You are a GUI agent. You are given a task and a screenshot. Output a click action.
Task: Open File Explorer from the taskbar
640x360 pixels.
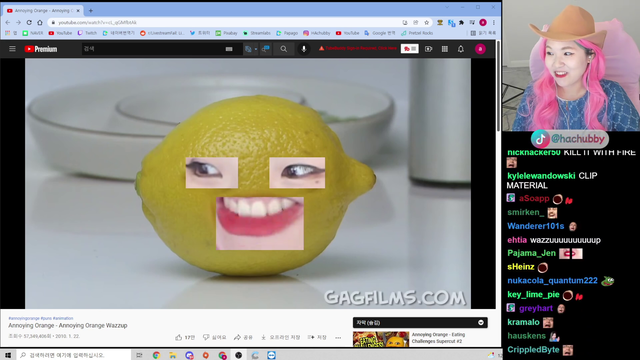(173, 355)
